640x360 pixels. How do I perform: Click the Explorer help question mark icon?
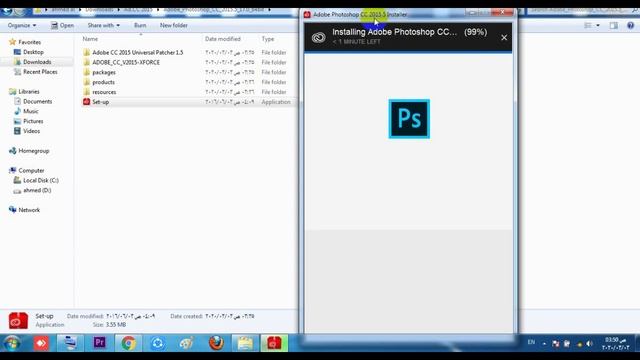click(x=630, y=25)
